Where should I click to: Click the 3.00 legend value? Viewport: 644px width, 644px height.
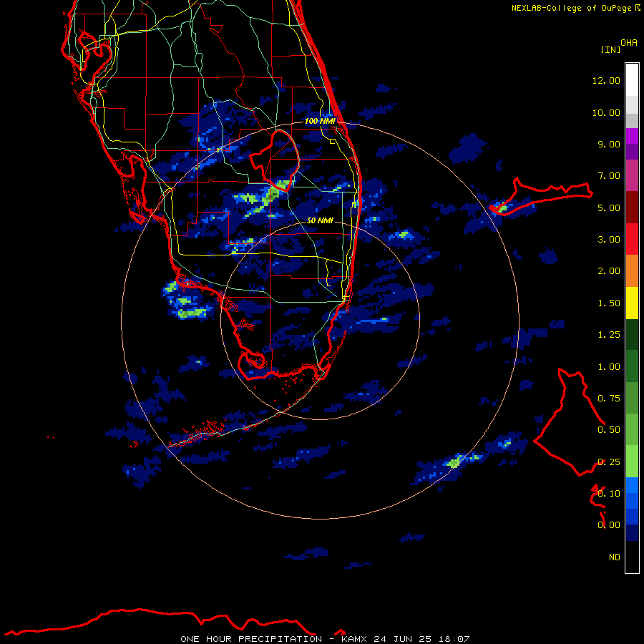tap(609, 240)
